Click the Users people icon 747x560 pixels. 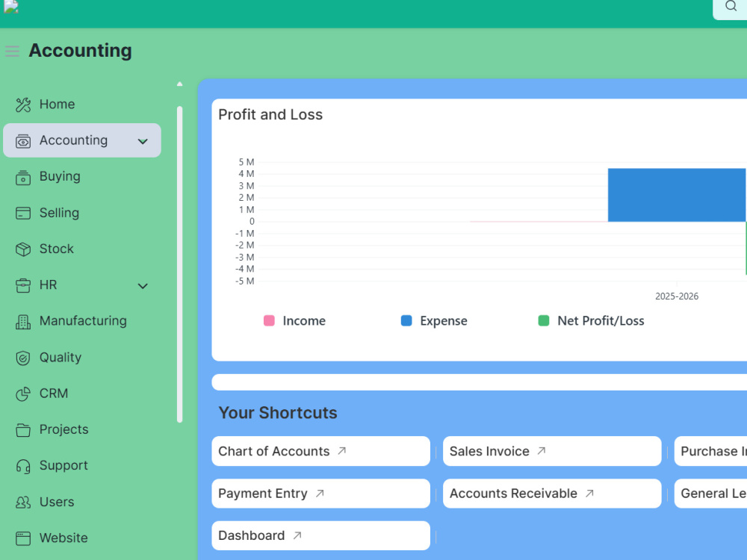(23, 502)
